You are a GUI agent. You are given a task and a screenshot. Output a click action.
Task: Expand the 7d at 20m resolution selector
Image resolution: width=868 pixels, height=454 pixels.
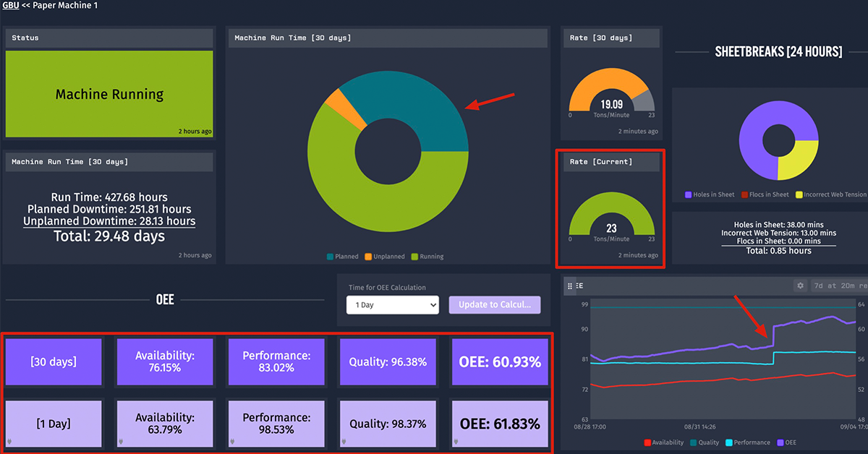click(838, 286)
